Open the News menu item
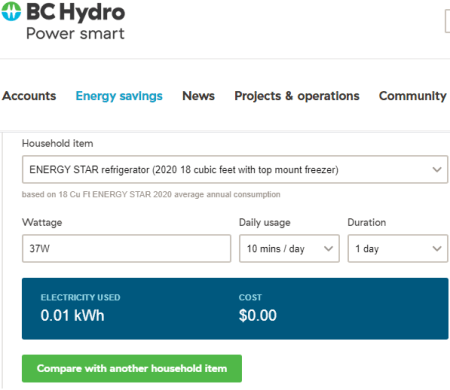The image size is (450, 390). point(198,96)
